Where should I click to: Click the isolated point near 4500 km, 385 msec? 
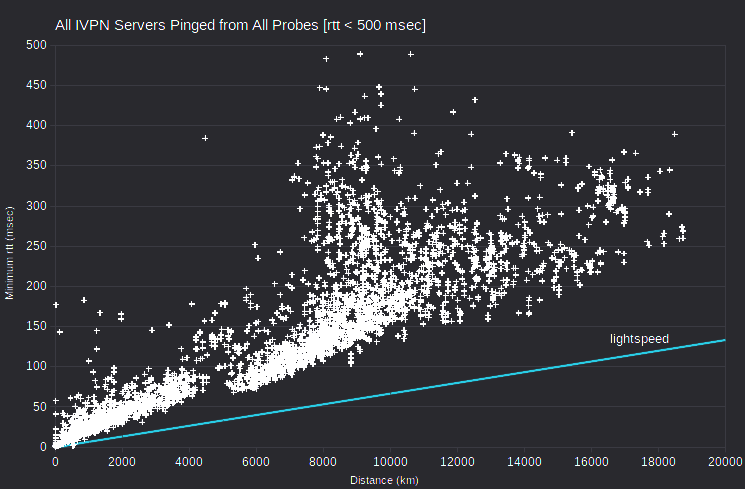click(205, 138)
